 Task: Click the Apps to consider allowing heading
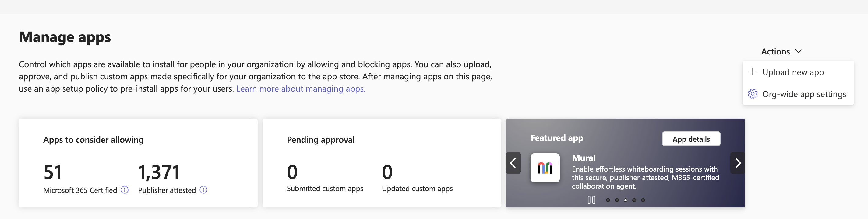[x=93, y=140]
